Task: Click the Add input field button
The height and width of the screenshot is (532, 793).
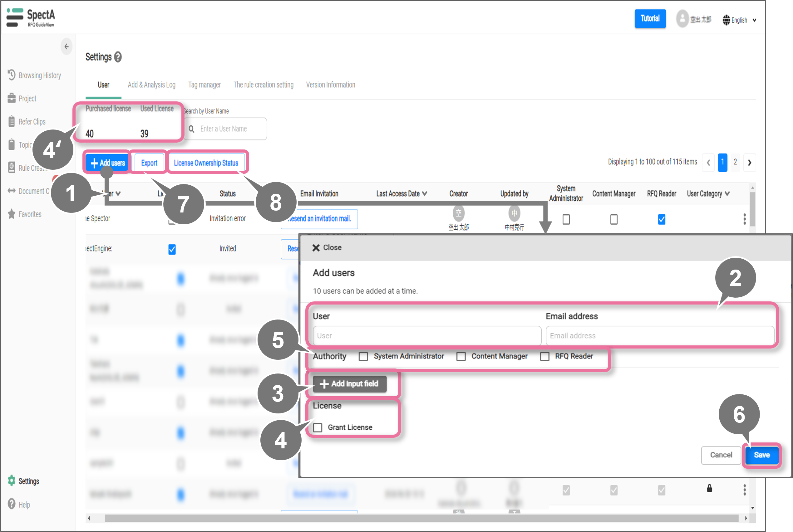Action: (349, 384)
